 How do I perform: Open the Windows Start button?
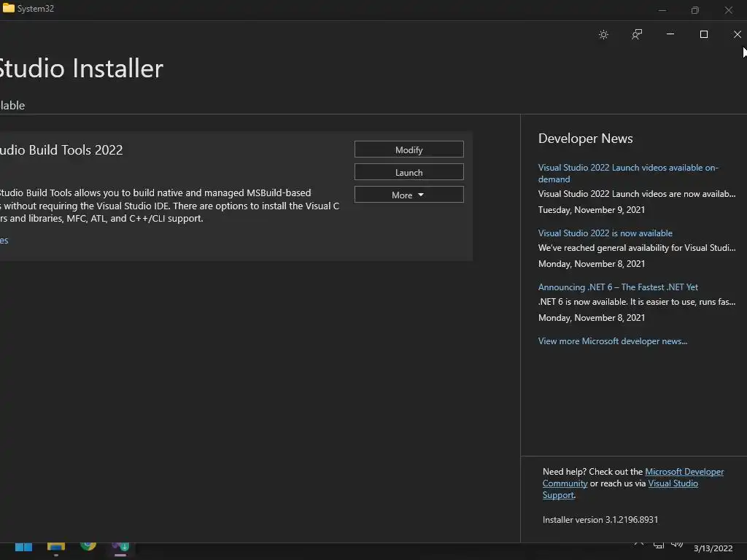(x=23, y=547)
